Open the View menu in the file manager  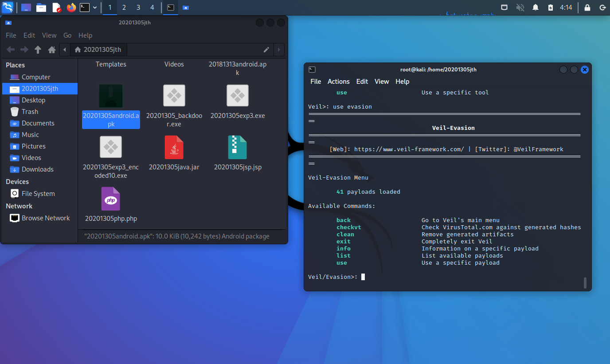(x=49, y=35)
